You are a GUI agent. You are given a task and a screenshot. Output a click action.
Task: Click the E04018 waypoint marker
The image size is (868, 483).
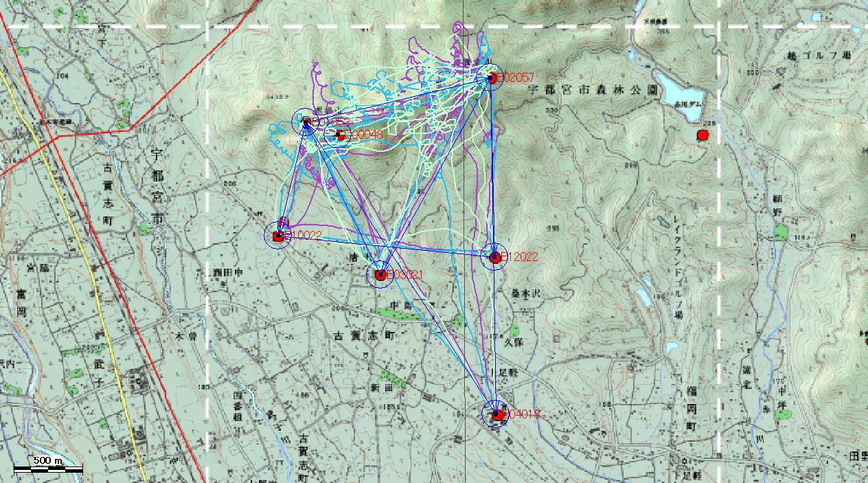pos(497,414)
